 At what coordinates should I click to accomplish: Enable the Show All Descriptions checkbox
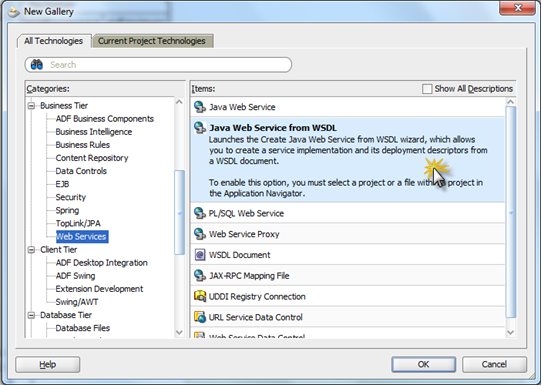point(427,89)
